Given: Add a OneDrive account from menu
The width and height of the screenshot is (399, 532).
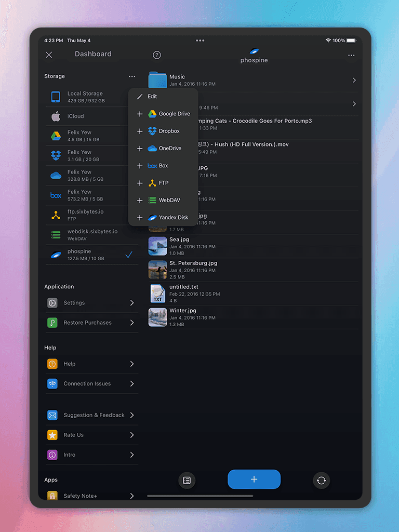Looking at the screenshot, I should 163,148.
